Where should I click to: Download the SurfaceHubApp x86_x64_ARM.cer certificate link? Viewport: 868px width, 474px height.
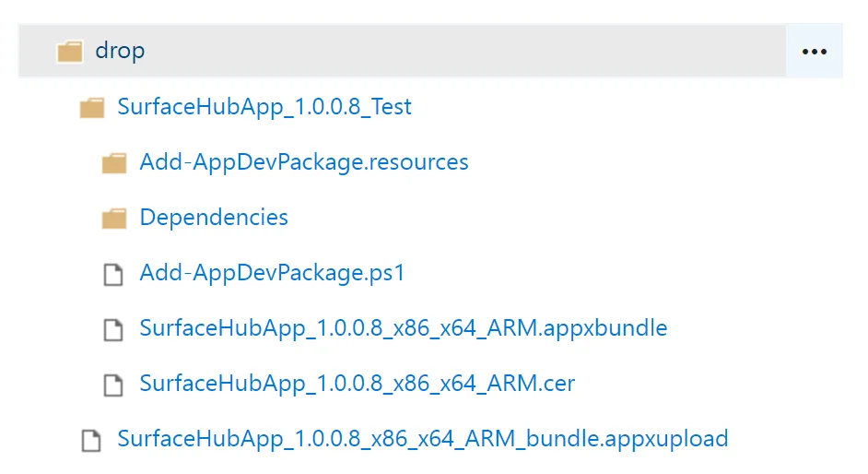[358, 384]
